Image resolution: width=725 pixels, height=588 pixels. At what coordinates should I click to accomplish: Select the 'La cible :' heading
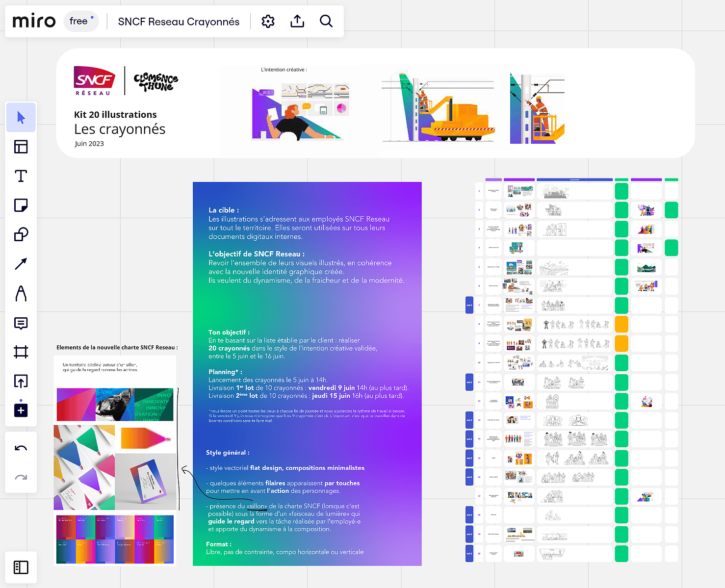click(224, 210)
